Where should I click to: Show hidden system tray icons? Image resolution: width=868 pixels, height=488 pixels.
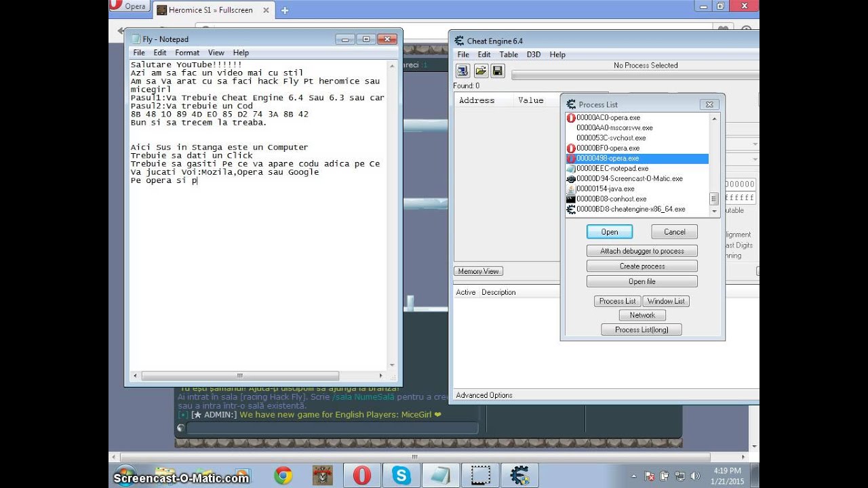(633, 476)
